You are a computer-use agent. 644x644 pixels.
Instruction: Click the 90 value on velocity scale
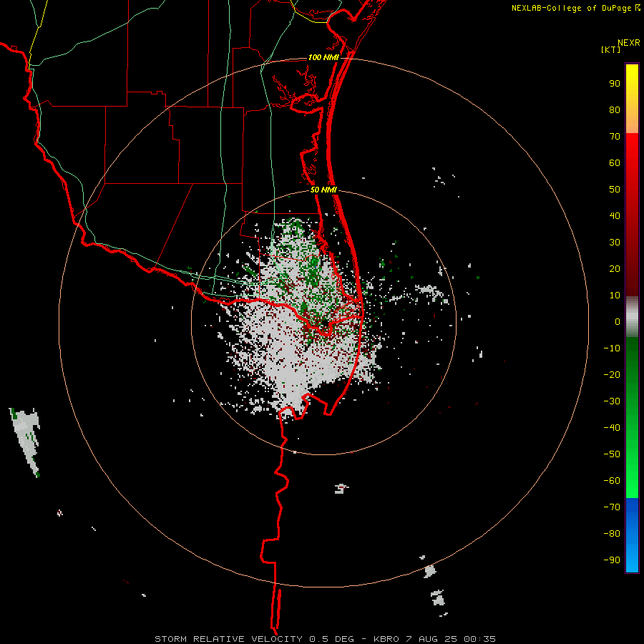pyautogui.click(x=615, y=84)
